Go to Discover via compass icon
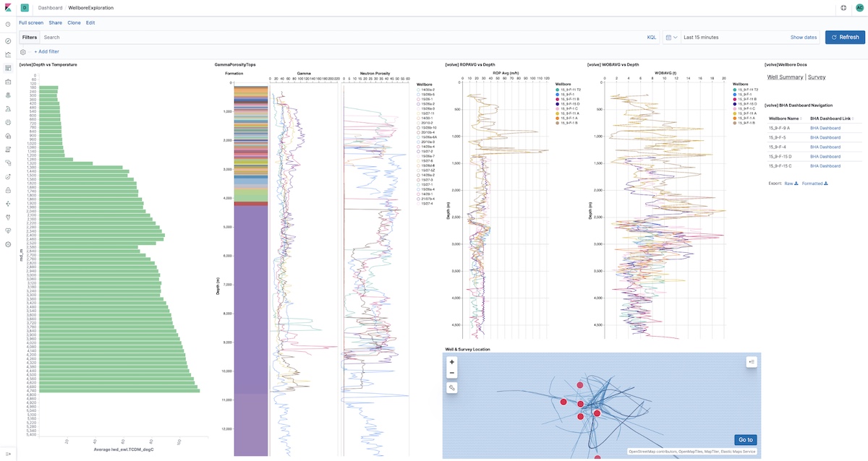The width and height of the screenshot is (868, 461). tap(8, 41)
